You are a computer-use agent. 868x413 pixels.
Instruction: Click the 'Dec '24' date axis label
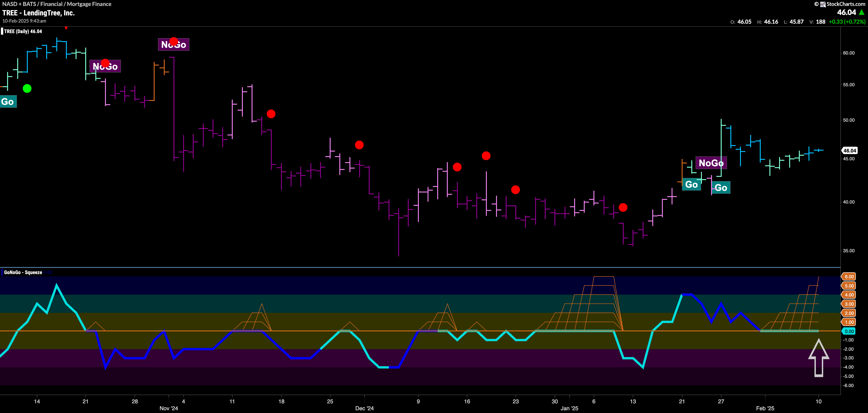point(364,408)
